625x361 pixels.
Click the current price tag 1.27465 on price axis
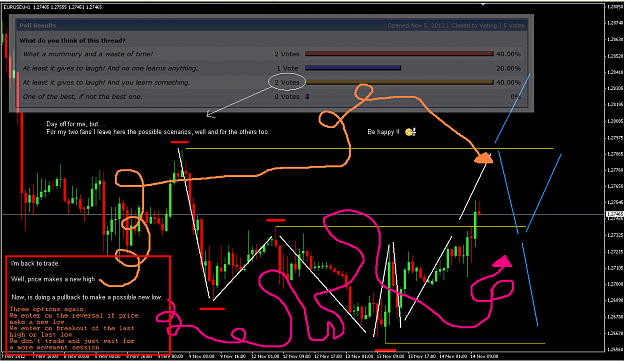[x=615, y=214]
